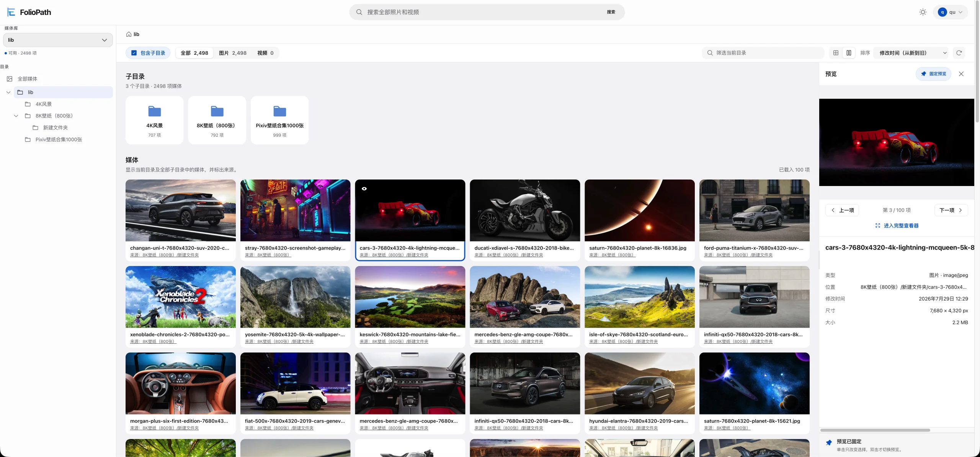This screenshot has height=457, width=980.
Task: Click the 4K风景 folder icon in tree
Action: [x=28, y=104]
